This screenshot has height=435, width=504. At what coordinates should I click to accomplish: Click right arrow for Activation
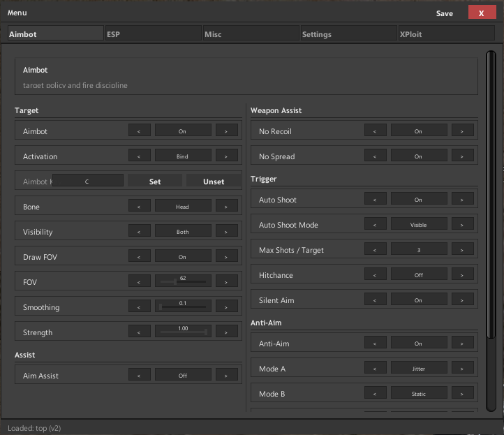[x=227, y=156]
